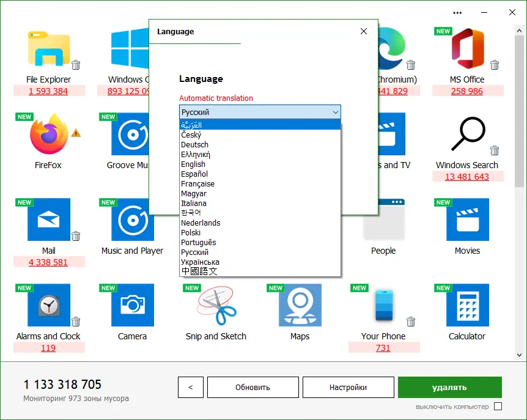Select the Your Phone icon
Screen dimensions: 527x420
click(x=384, y=305)
